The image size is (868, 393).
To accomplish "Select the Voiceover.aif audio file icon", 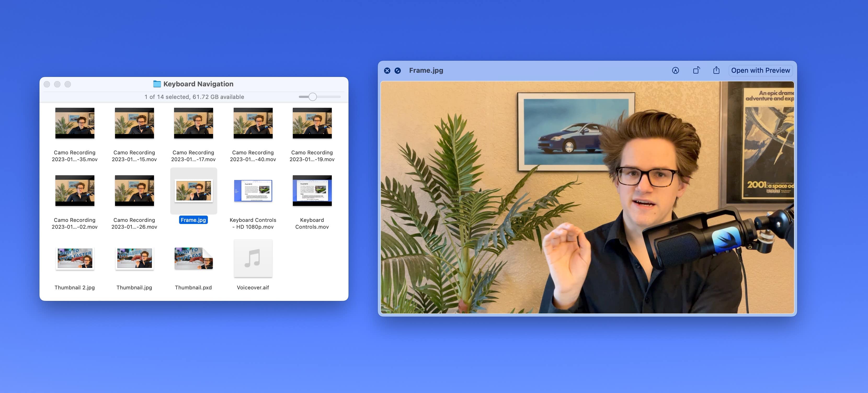I will 253,259.
